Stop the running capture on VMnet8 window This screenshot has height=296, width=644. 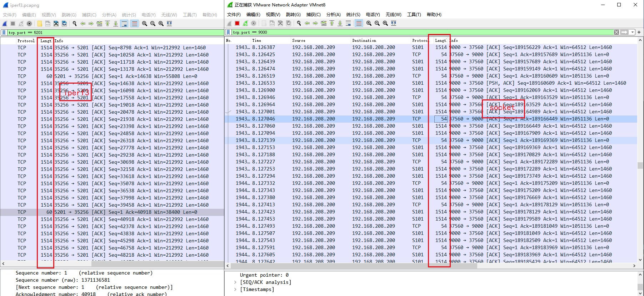[x=237, y=23]
